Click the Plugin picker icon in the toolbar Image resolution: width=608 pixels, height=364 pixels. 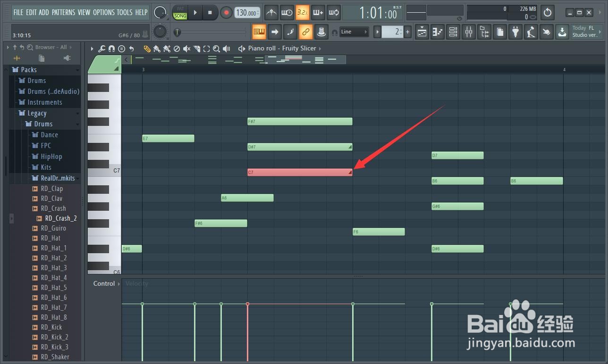tap(515, 32)
